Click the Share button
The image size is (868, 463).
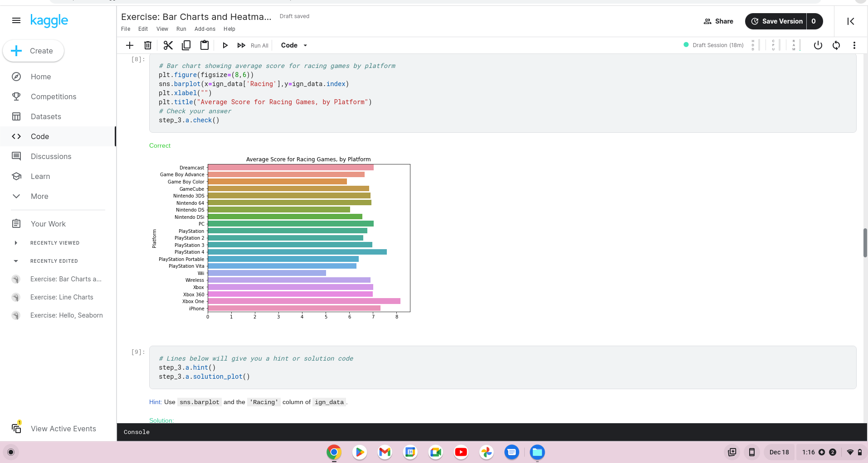coord(718,21)
